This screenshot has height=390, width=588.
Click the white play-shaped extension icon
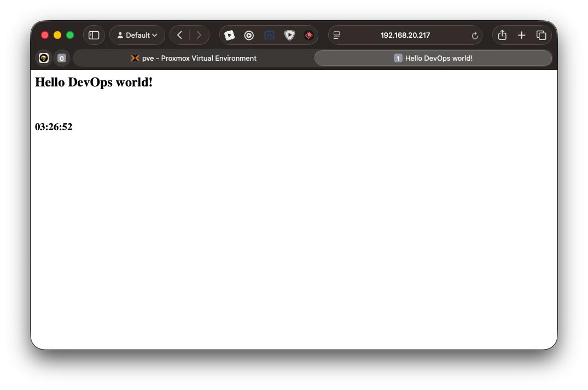pos(230,35)
